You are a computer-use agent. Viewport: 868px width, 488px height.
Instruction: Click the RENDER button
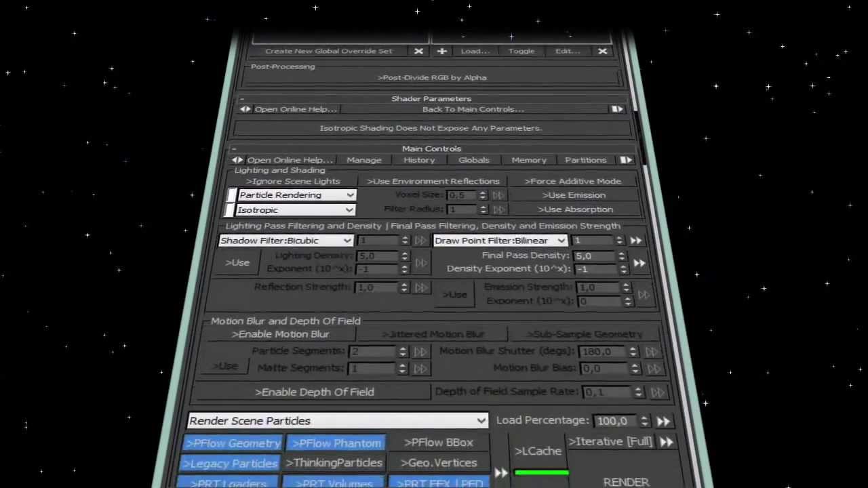point(626,482)
